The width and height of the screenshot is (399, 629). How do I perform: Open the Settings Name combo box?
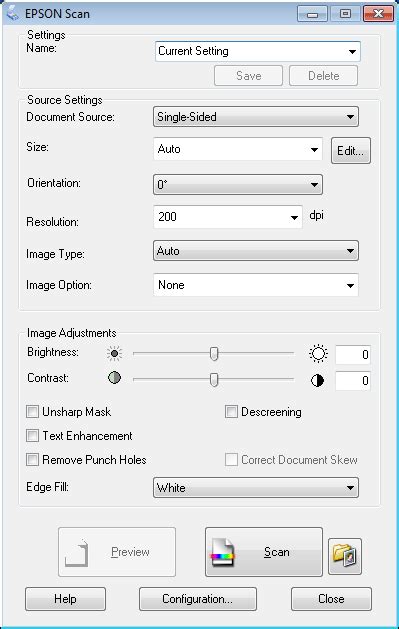tap(257, 51)
